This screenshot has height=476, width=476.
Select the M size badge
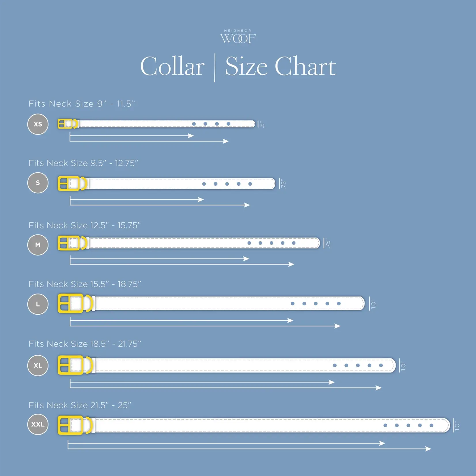click(38, 245)
